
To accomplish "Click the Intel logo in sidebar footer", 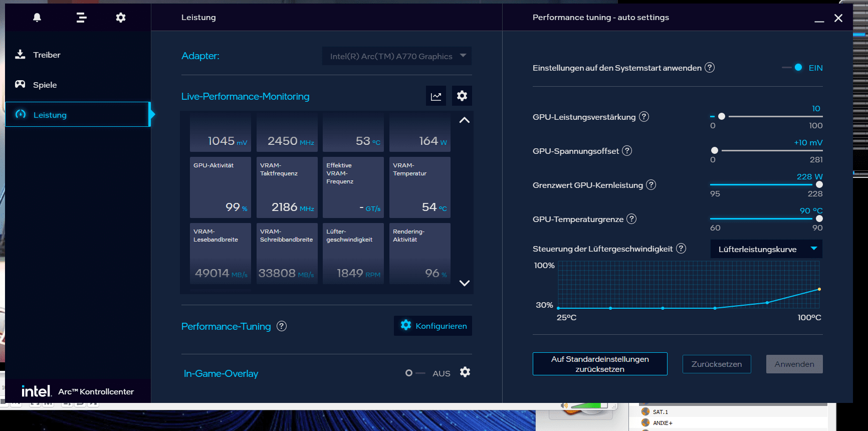I will point(36,391).
